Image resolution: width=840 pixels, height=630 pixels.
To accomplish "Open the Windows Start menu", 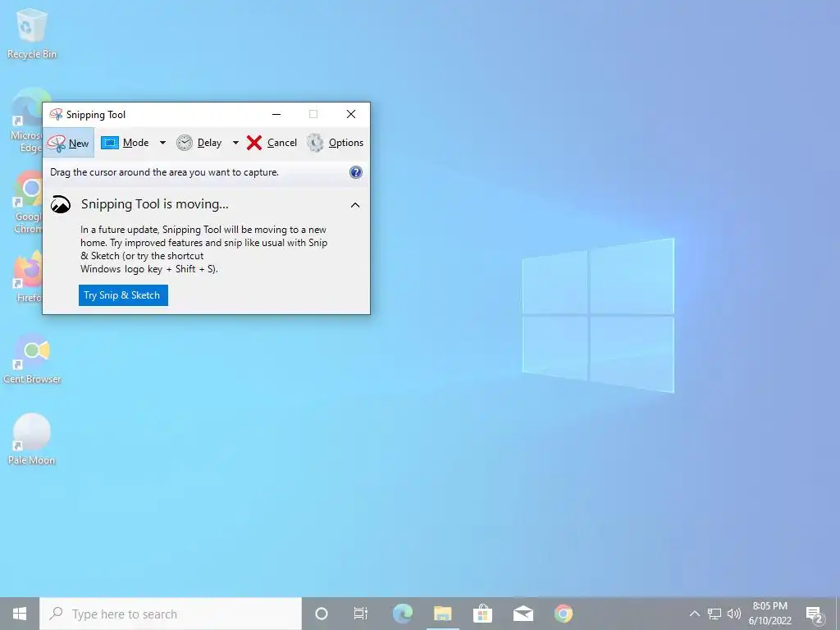I will [20, 614].
